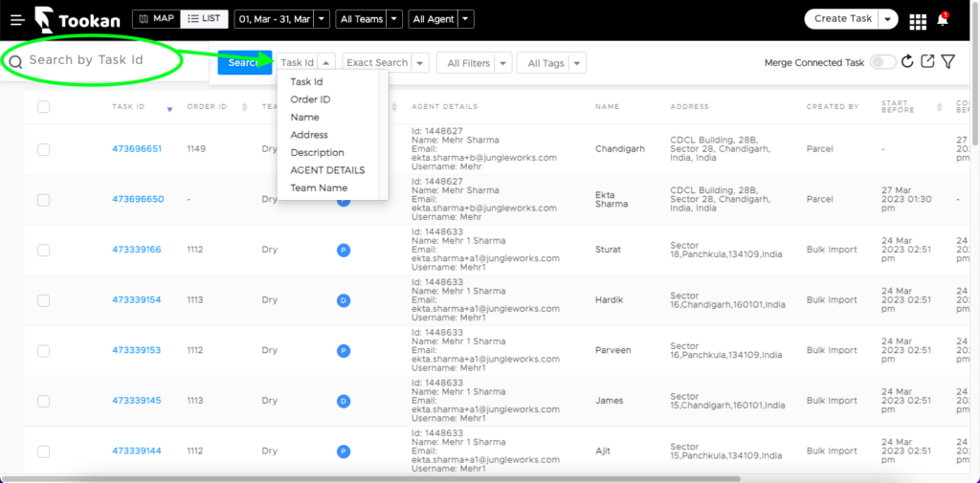Open task link 473339145
Image resolution: width=980 pixels, height=483 pixels.
[x=136, y=400]
